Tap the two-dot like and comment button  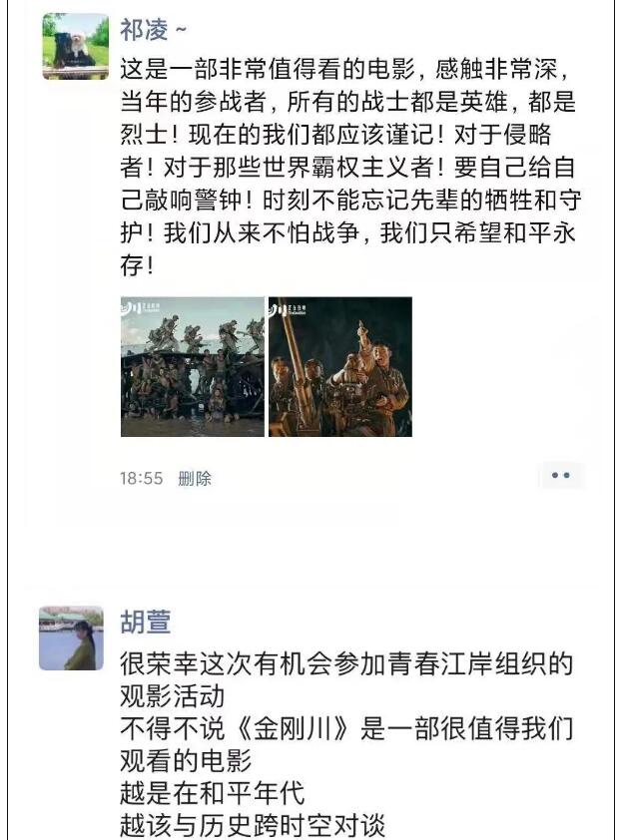point(560,475)
